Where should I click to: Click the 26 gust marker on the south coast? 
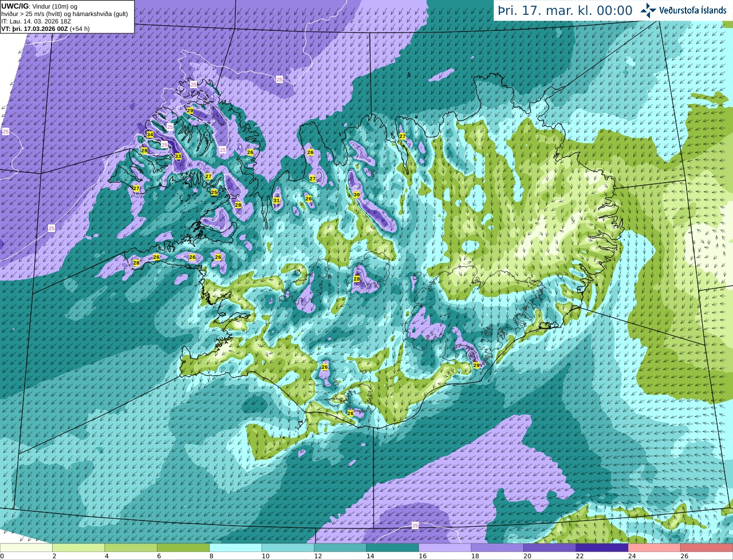click(x=350, y=413)
